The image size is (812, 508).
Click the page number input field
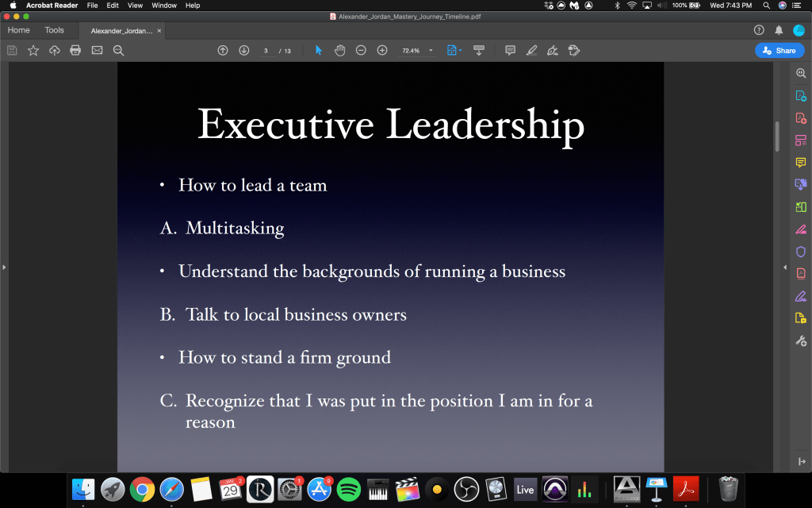point(266,50)
